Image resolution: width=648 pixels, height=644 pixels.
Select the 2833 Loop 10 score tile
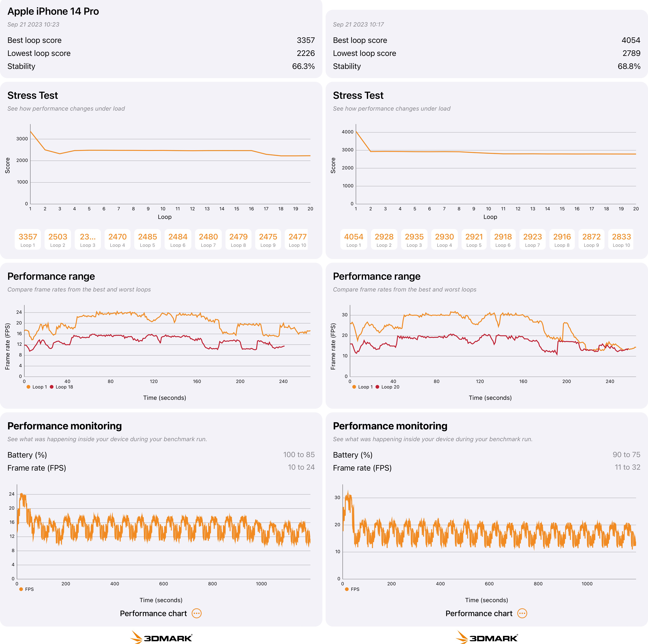click(x=621, y=240)
